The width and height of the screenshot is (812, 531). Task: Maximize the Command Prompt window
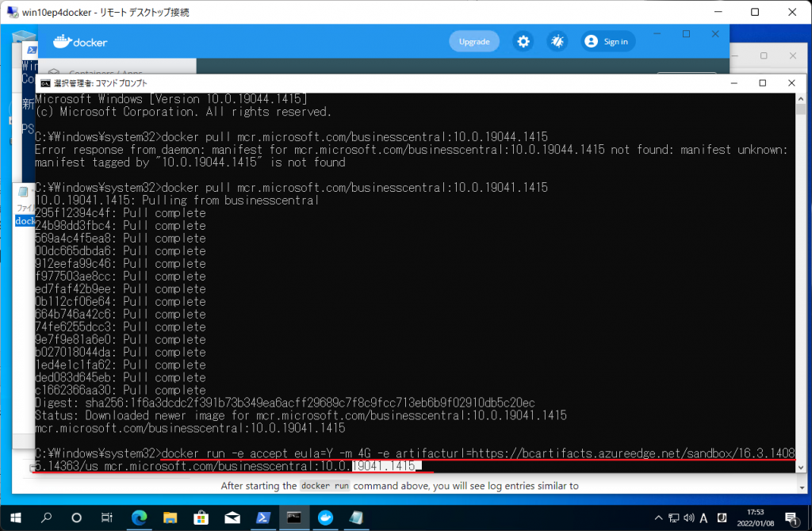pyautogui.click(x=762, y=82)
